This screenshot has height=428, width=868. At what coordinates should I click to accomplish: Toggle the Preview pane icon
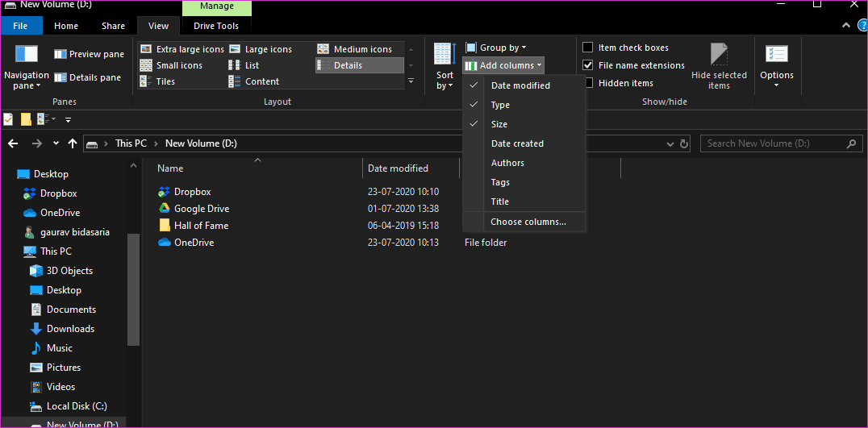[61, 54]
